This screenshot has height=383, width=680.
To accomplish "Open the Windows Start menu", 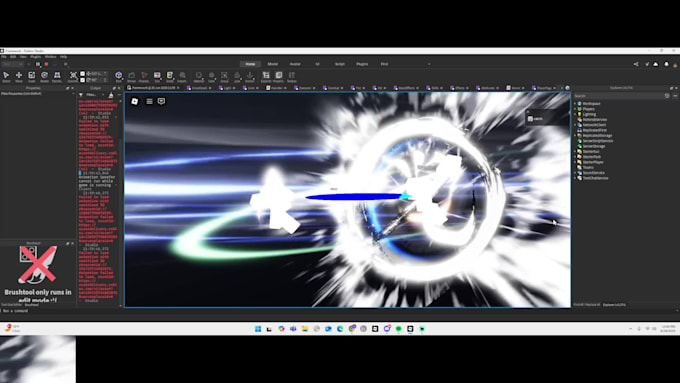I will tap(258, 329).
